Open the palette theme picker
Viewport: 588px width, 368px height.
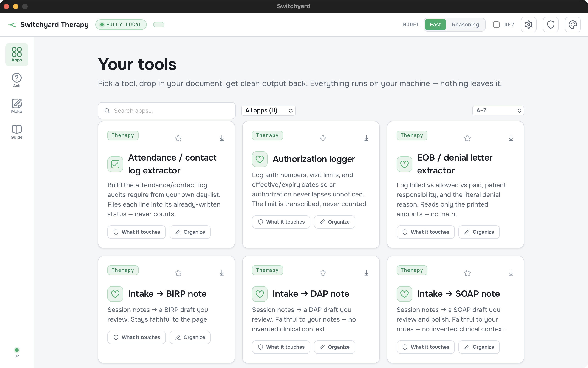coord(573,25)
